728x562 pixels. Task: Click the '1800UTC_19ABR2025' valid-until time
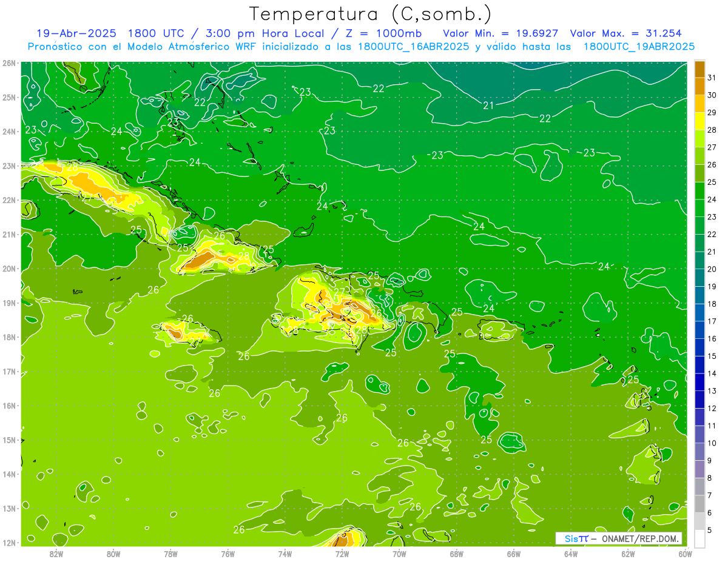[639, 47]
